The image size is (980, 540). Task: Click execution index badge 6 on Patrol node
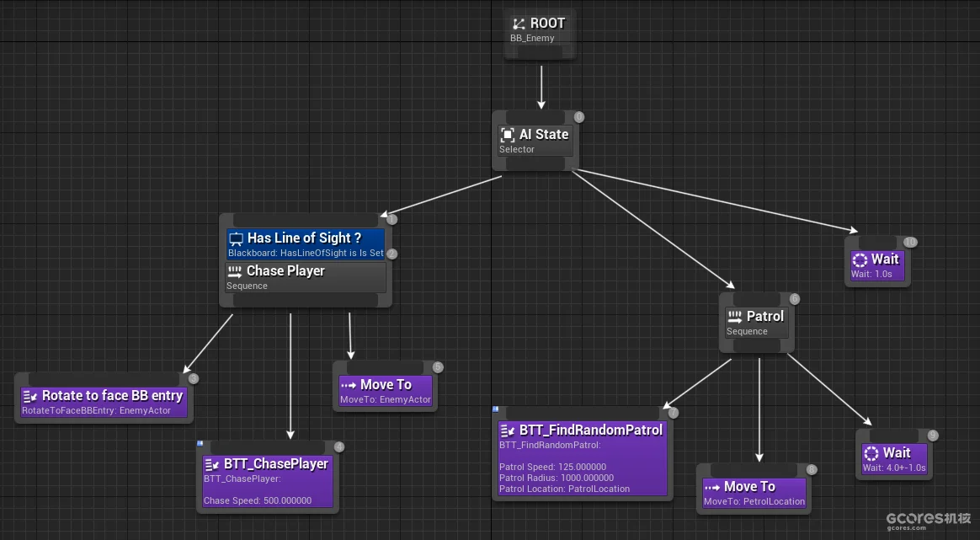pos(794,299)
